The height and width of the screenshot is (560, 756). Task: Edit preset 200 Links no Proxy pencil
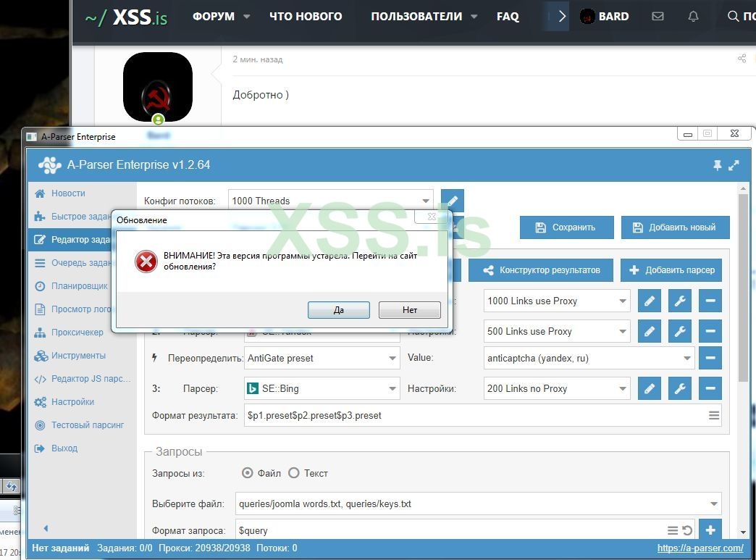point(650,389)
